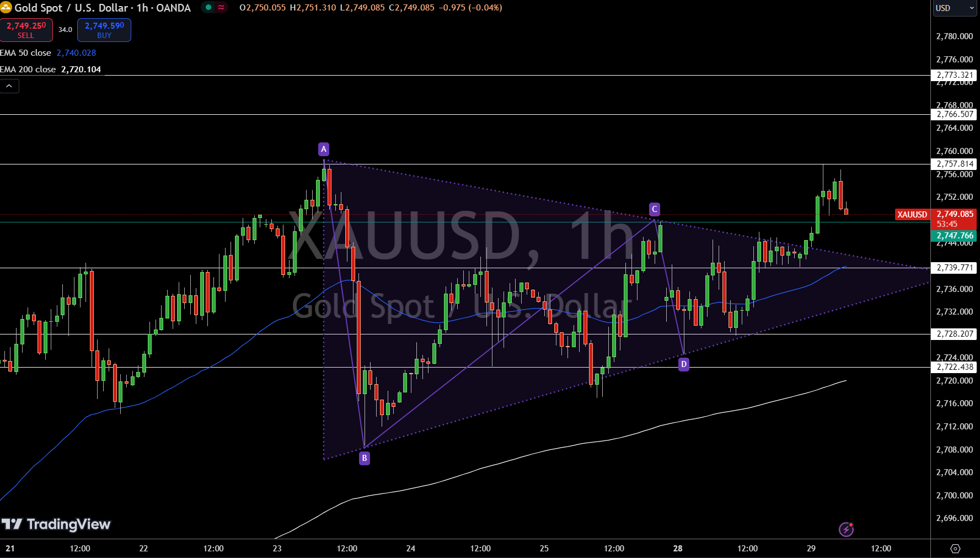980x558 pixels.
Task: Open the Gold Spot / U.S. Dollar symbol title
Action: (103, 8)
